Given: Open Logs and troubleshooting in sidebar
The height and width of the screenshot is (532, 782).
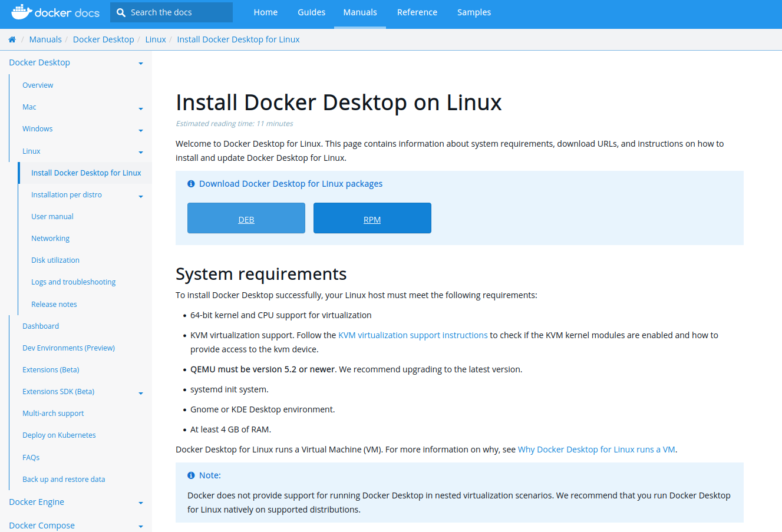Looking at the screenshot, I should pyautogui.click(x=73, y=282).
